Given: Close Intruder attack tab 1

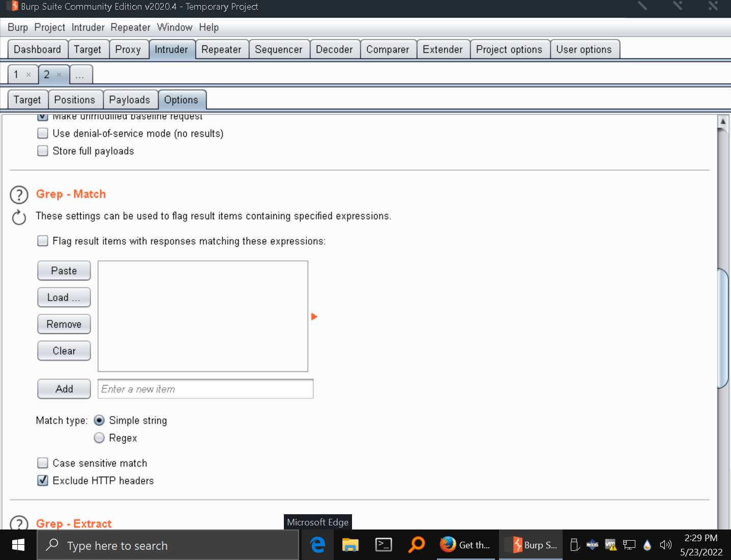Looking at the screenshot, I should (28, 75).
